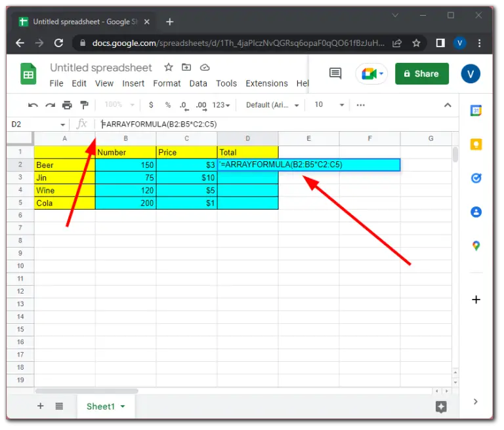Open more toolbar options (three dots)
Screen dimensions: 504x430
(x=362, y=106)
